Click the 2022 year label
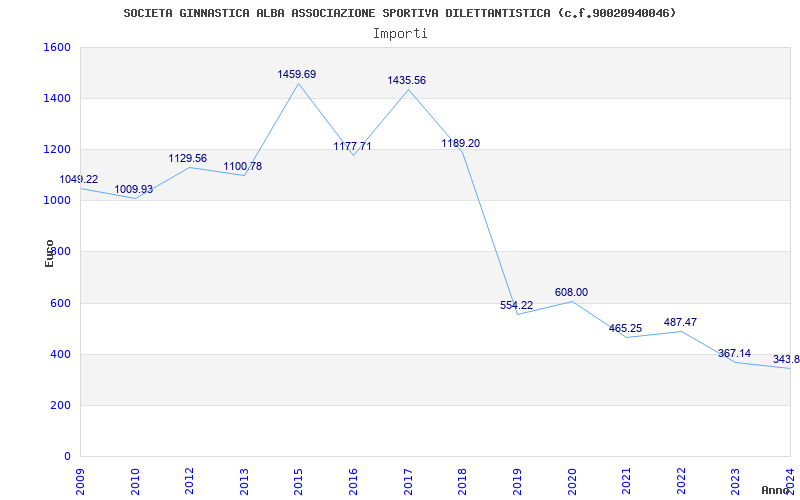Image resolution: width=800 pixels, height=500 pixels. (681, 482)
